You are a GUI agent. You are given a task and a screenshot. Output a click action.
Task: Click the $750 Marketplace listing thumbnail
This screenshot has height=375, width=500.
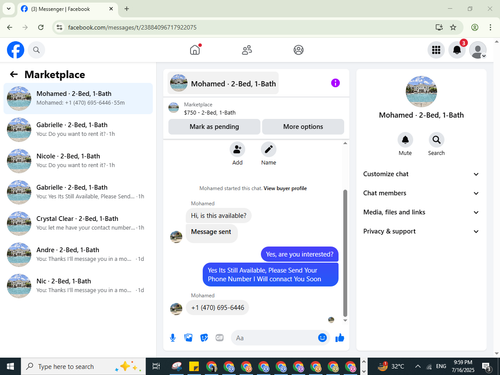click(173, 108)
